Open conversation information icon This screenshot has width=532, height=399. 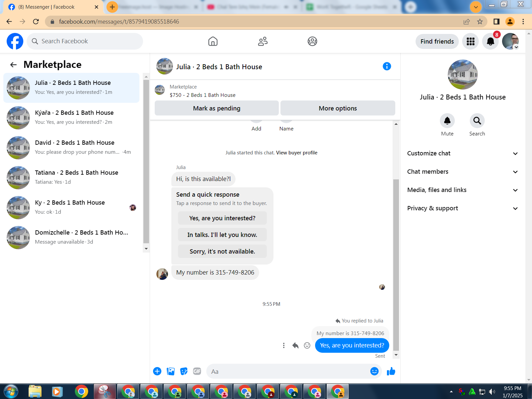pyautogui.click(x=387, y=66)
